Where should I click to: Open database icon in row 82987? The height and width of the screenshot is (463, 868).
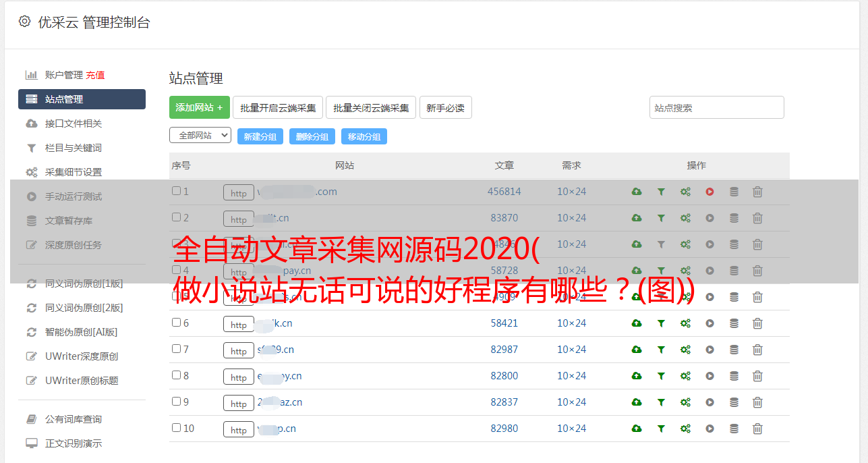tap(734, 350)
